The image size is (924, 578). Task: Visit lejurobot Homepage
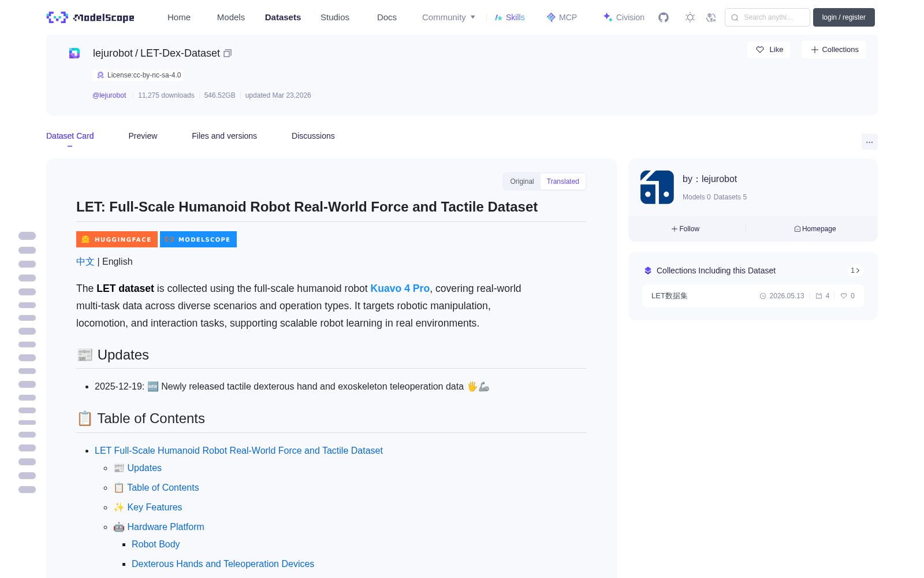coord(815,229)
